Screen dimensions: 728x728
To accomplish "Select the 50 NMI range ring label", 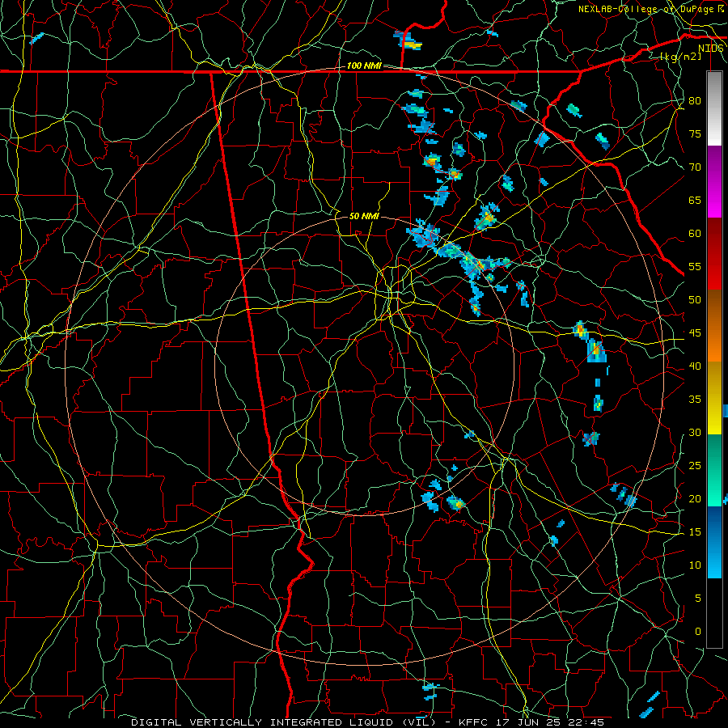I will [x=364, y=216].
